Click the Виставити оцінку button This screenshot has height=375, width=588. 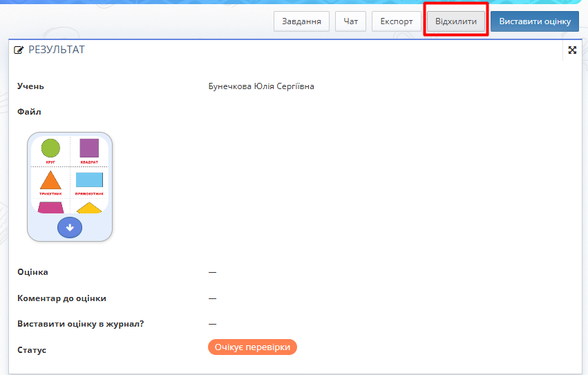pyautogui.click(x=534, y=21)
